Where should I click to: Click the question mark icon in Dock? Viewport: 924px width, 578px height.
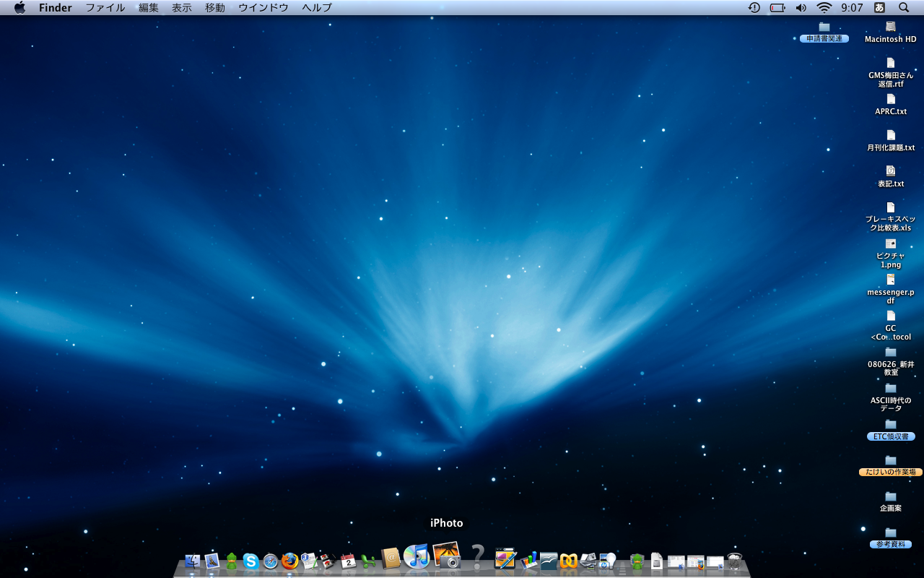[x=477, y=556]
